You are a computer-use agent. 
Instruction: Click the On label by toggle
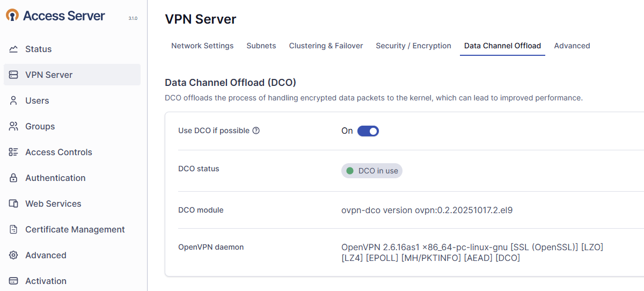click(x=347, y=130)
